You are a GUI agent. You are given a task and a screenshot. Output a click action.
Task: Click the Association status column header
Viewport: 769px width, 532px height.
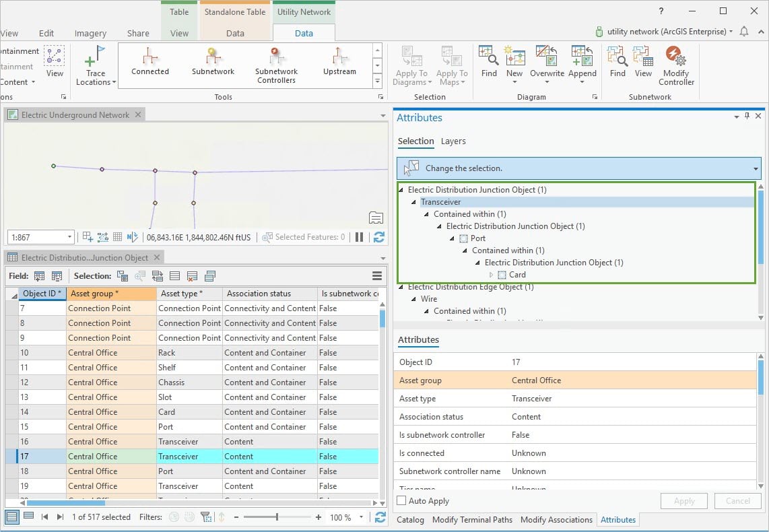point(270,293)
